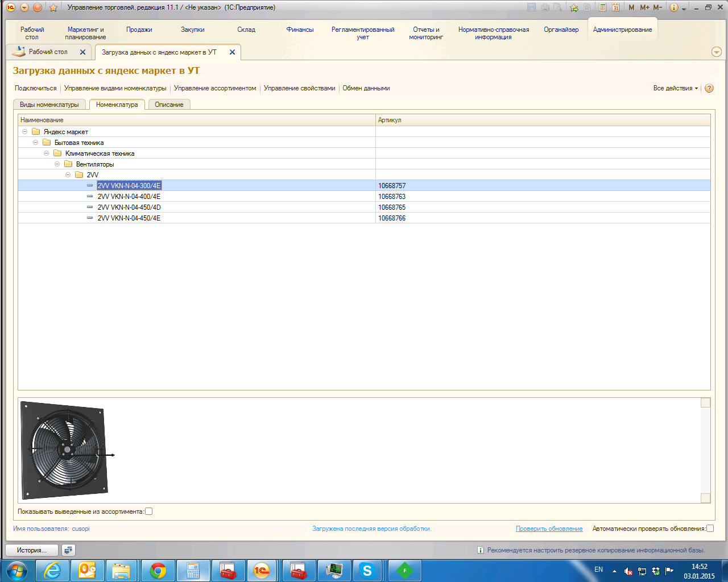Collapse the Вентиляторы tree node
Screen dimensions: 728x582
point(57,164)
